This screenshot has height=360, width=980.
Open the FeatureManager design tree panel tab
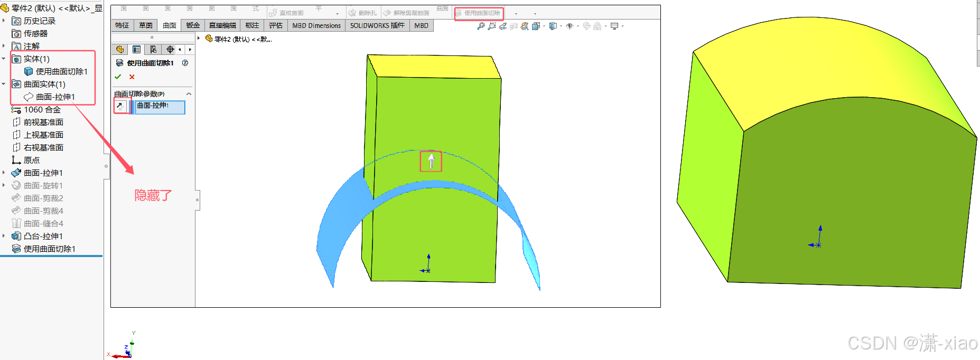pos(120,50)
